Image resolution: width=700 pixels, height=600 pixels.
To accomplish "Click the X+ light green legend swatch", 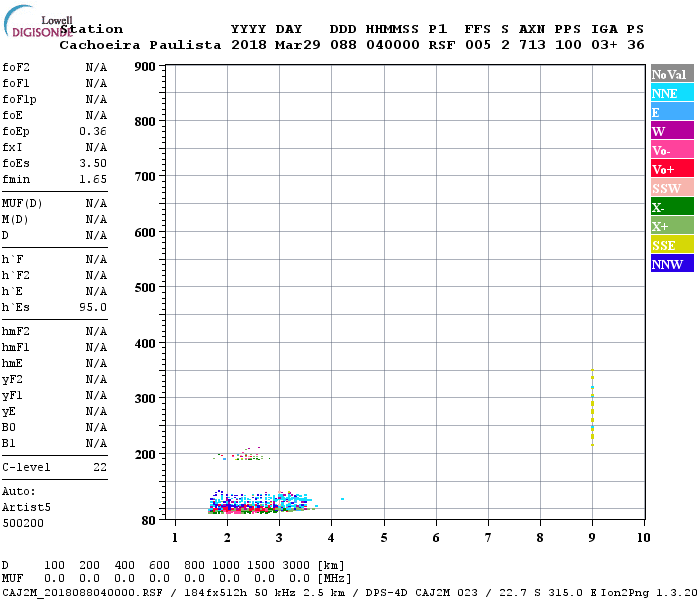I will [x=672, y=225].
